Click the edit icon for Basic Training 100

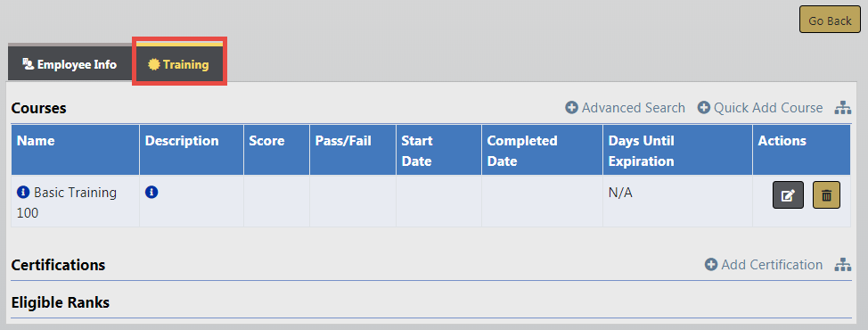[x=788, y=195]
